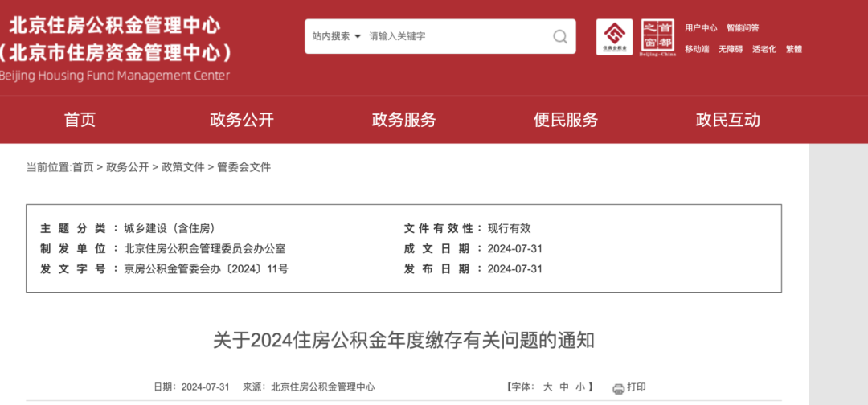Enable 无障碍 accessibility mode
Screen dimensions: 868x405
pos(731,49)
